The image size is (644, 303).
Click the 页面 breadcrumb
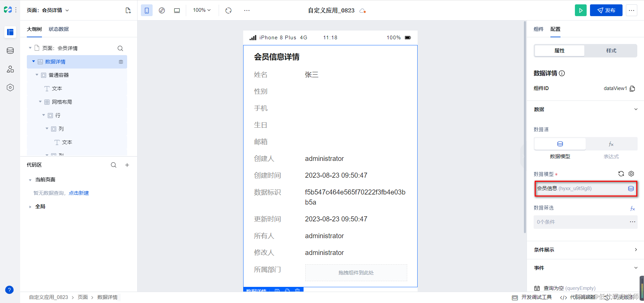click(83, 297)
